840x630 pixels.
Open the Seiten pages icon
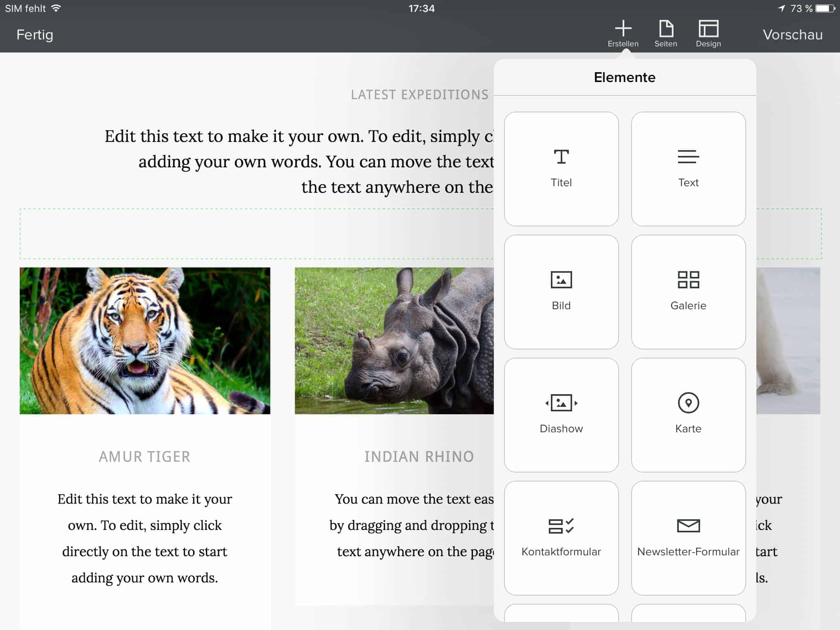point(666,29)
